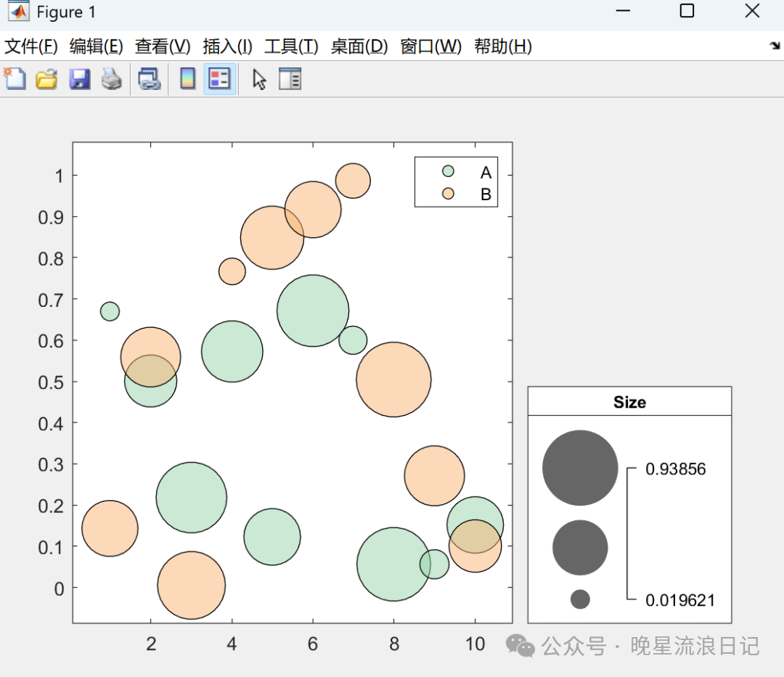Click the x-axis tick label 10
784x677 pixels.
click(475, 644)
